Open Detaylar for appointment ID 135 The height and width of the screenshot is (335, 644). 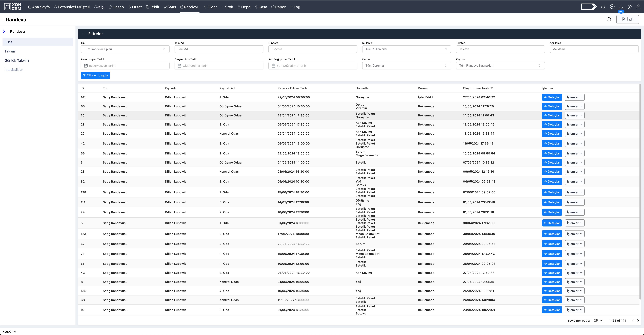(x=552, y=291)
